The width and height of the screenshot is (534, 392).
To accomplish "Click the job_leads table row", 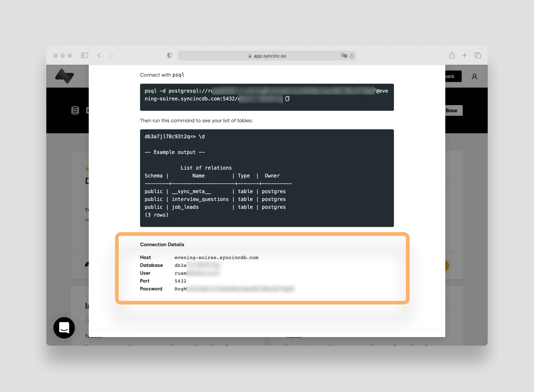I will [215, 207].
